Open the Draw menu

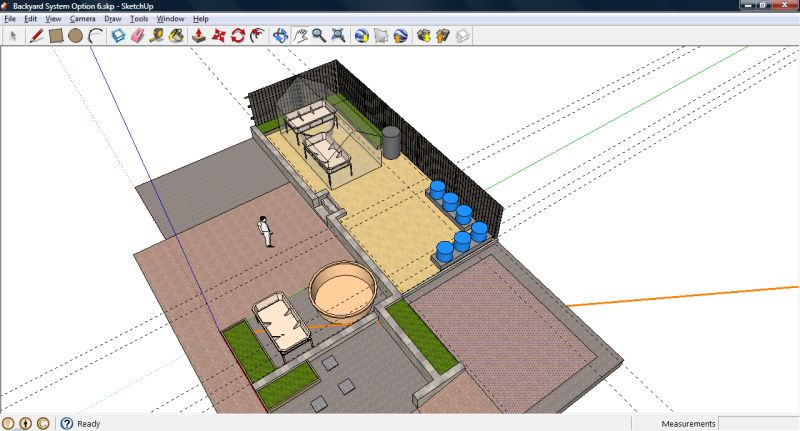pyautogui.click(x=113, y=18)
